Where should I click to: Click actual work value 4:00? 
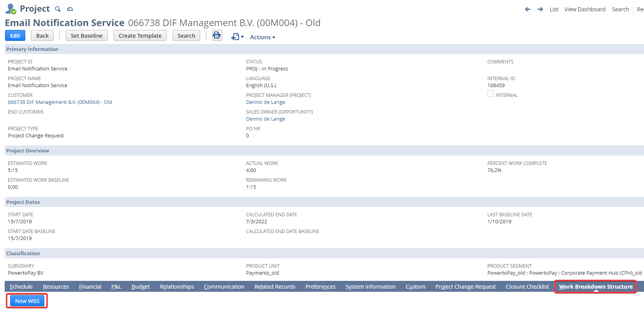(x=251, y=170)
